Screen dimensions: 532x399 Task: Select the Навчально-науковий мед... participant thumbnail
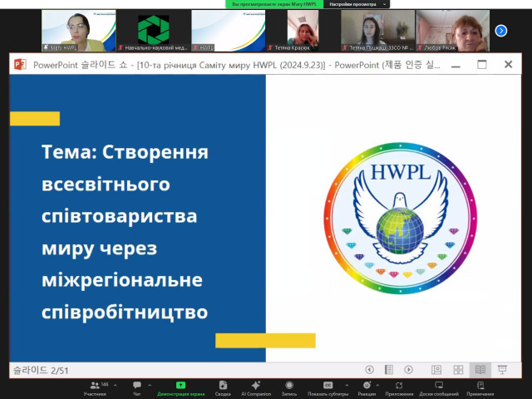coord(153,31)
